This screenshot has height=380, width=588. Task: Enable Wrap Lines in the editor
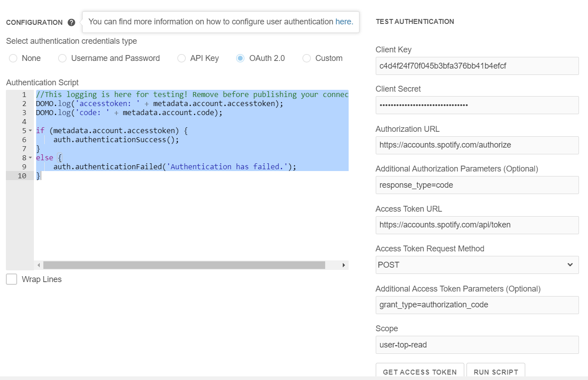pos(11,279)
